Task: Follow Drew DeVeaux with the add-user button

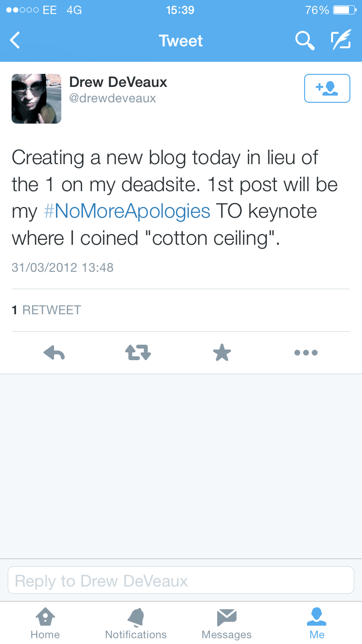Action: click(x=327, y=88)
